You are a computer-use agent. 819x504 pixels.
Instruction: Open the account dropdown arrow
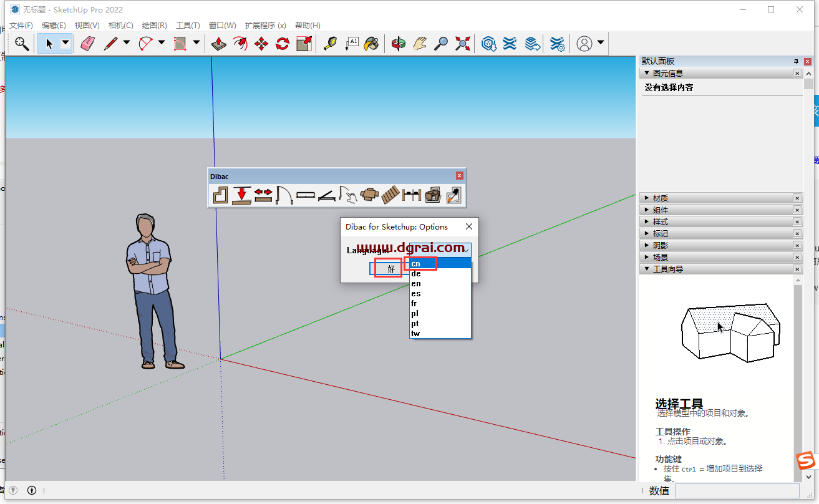[x=601, y=43]
